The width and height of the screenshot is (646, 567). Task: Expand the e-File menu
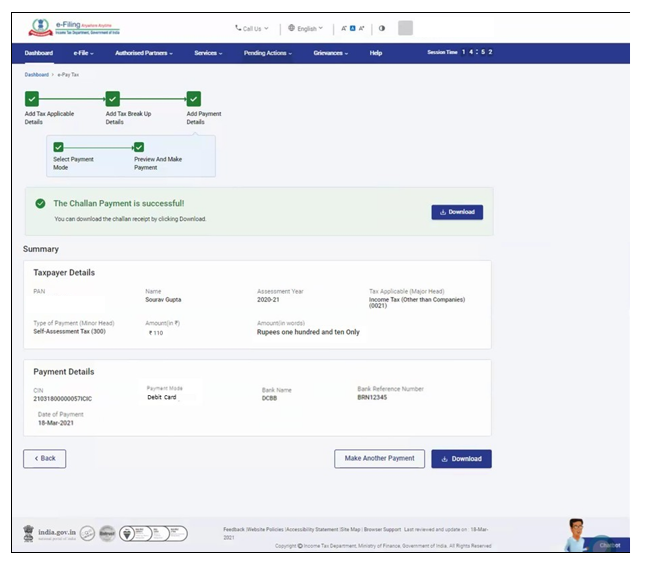coord(83,53)
